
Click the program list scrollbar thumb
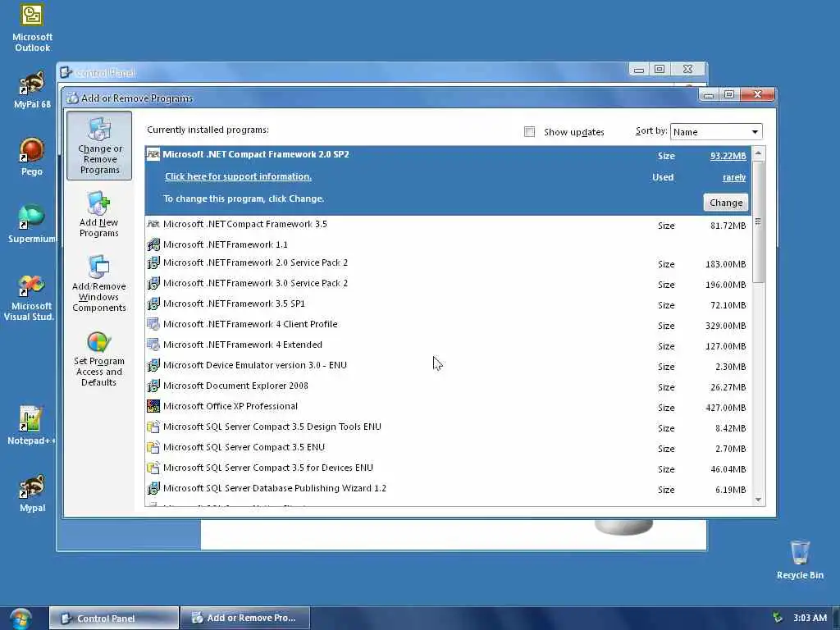pyautogui.click(x=758, y=221)
